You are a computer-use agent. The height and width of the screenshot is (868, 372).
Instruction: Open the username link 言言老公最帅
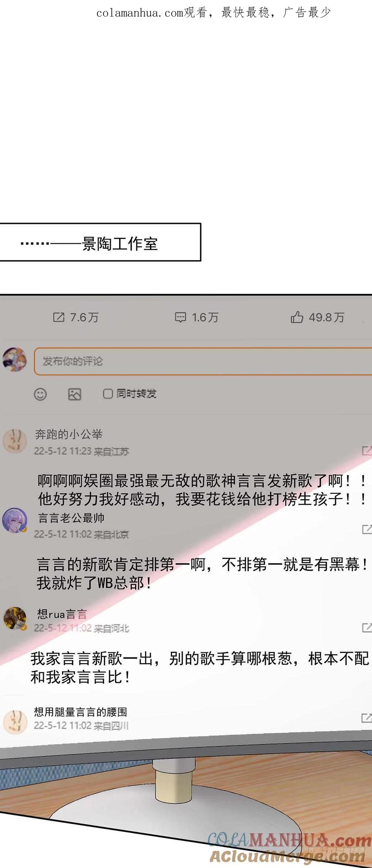(71, 518)
